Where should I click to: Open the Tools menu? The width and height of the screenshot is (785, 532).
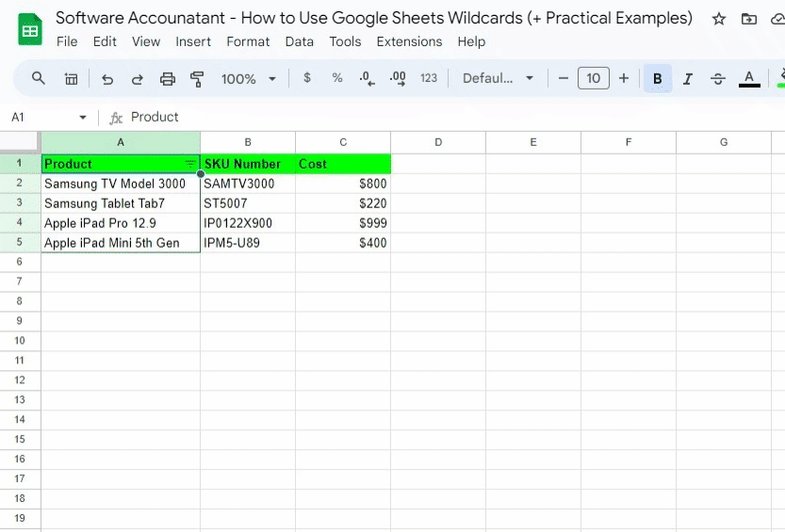click(x=345, y=41)
